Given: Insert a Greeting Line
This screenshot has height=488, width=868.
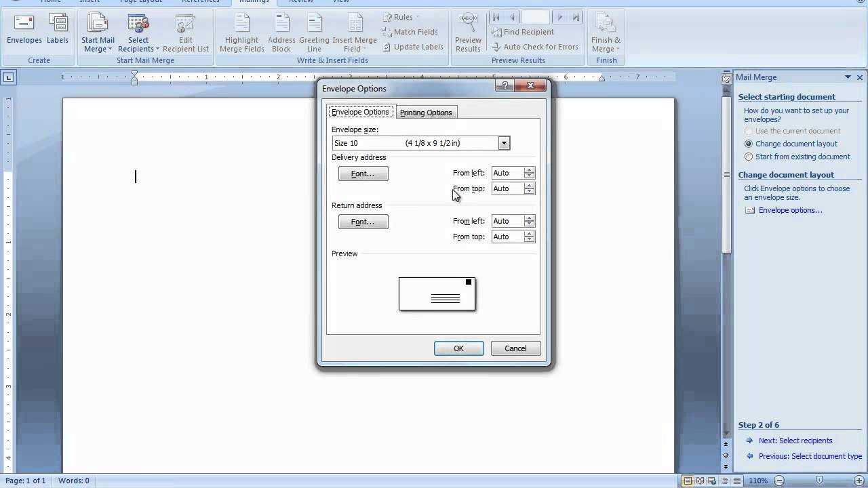Looking at the screenshot, I should click(x=314, y=33).
